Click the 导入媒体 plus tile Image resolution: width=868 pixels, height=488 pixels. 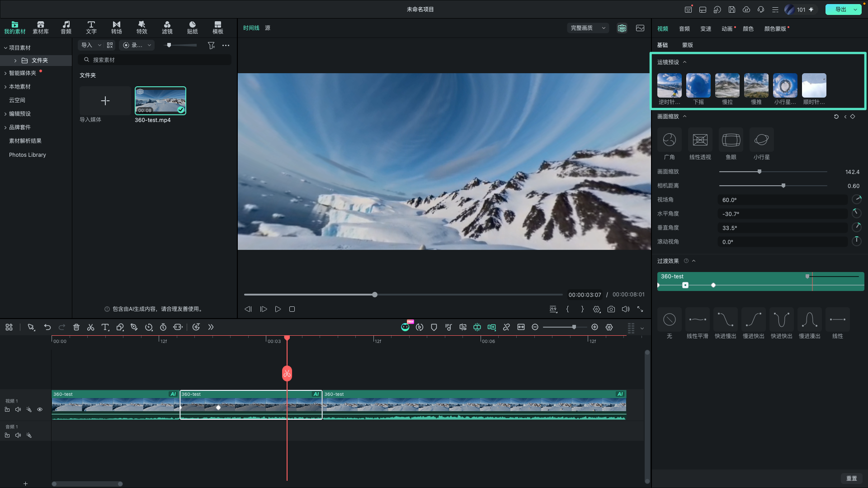click(105, 101)
